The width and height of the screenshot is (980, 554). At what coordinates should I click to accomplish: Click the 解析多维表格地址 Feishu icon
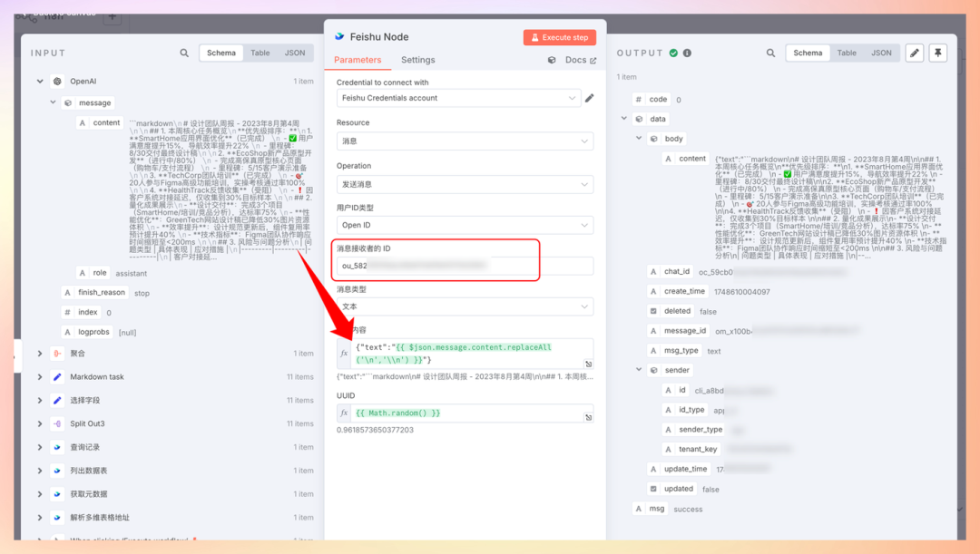tap(57, 518)
